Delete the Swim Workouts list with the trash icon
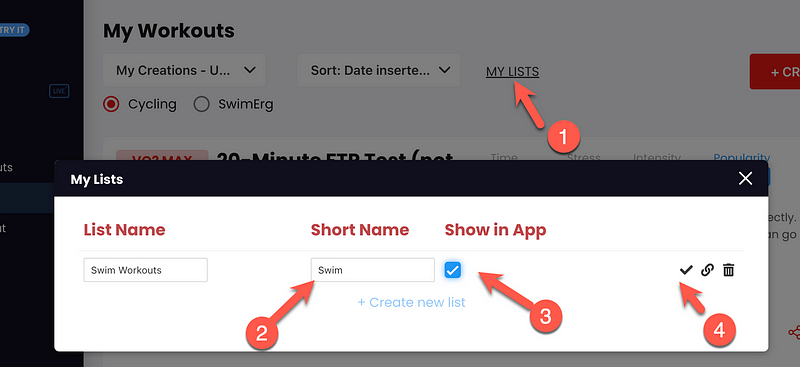This screenshot has width=800, height=367. coord(729,270)
